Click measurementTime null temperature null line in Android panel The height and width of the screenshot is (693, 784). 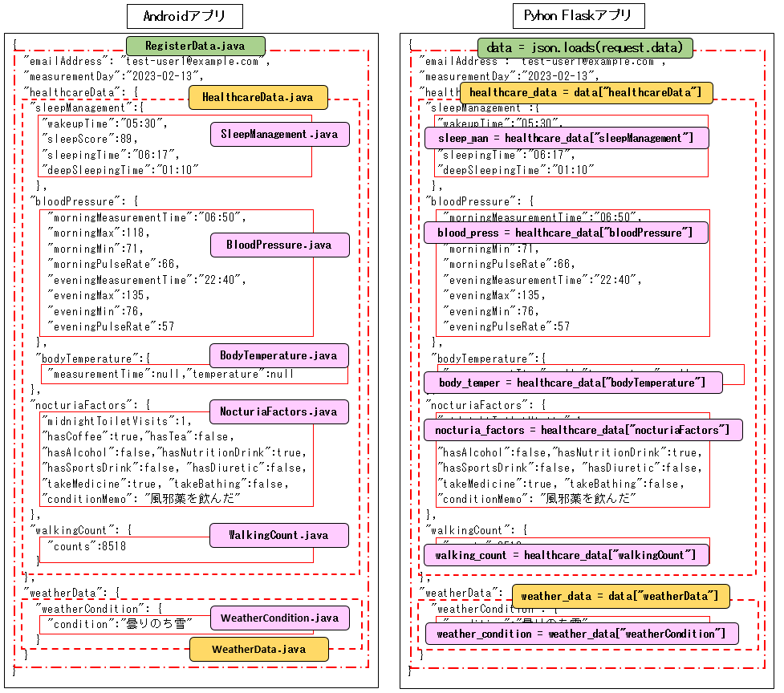(171, 375)
